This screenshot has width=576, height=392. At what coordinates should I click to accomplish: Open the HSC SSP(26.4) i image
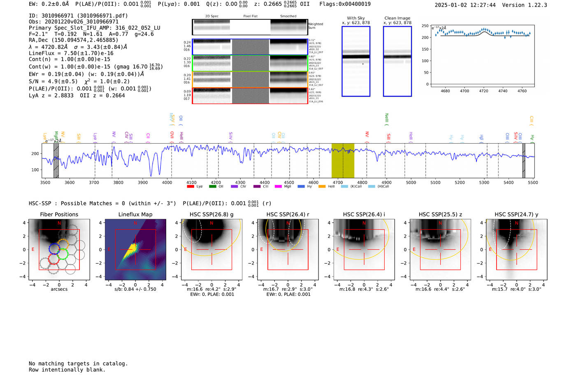[364, 250]
